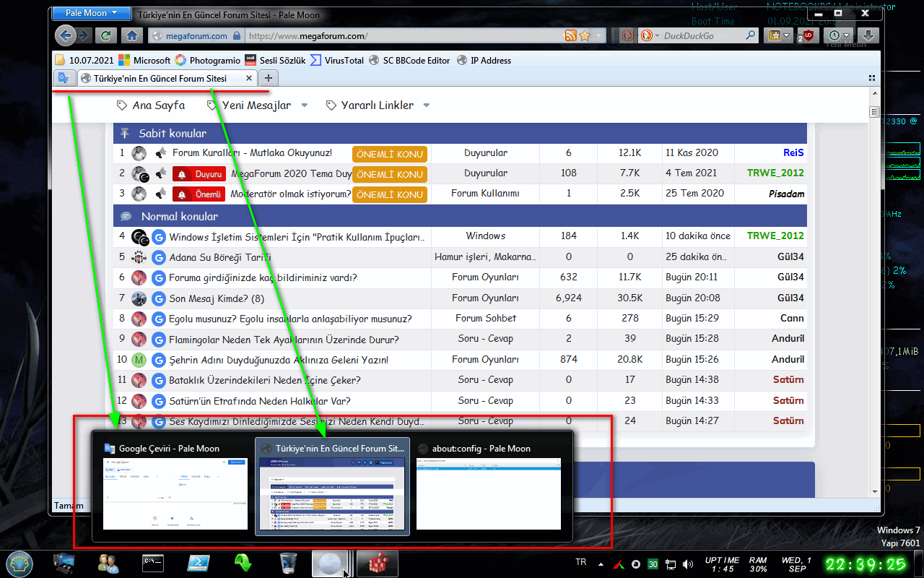Launch PowerShell from the taskbar
The width and height of the screenshot is (924, 578).
(x=198, y=564)
